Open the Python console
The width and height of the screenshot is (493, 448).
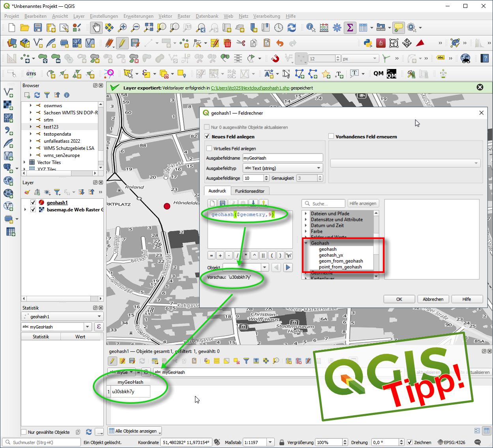(x=368, y=43)
